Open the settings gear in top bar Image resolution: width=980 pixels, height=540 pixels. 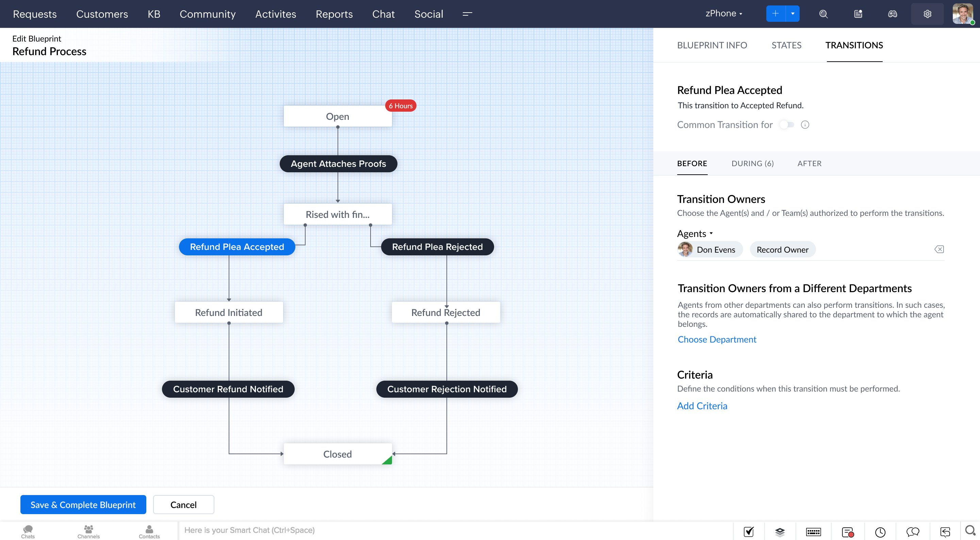click(927, 14)
